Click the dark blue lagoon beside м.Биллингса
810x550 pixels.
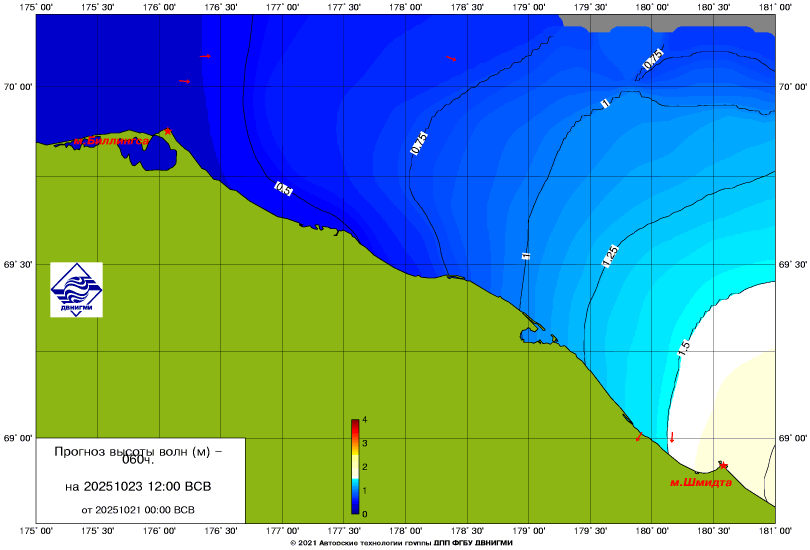tap(158, 157)
